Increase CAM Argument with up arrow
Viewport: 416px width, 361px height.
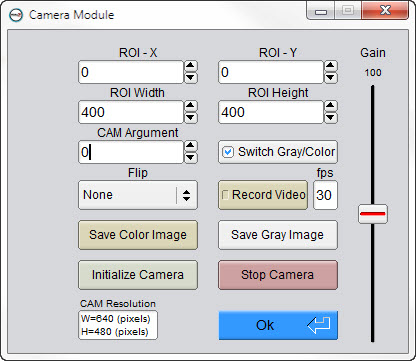[x=190, y=146]
